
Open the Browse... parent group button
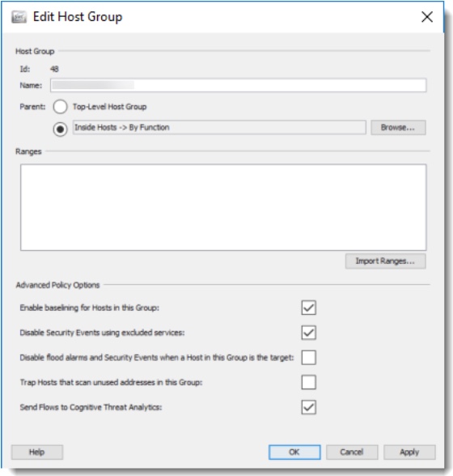click(x=398, y=128)
